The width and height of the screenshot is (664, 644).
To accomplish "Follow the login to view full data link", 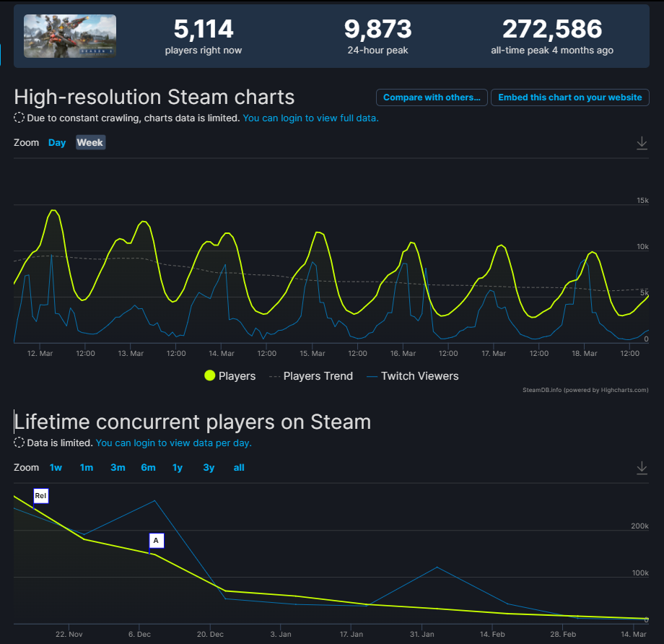I will click(x=310, y=118).
